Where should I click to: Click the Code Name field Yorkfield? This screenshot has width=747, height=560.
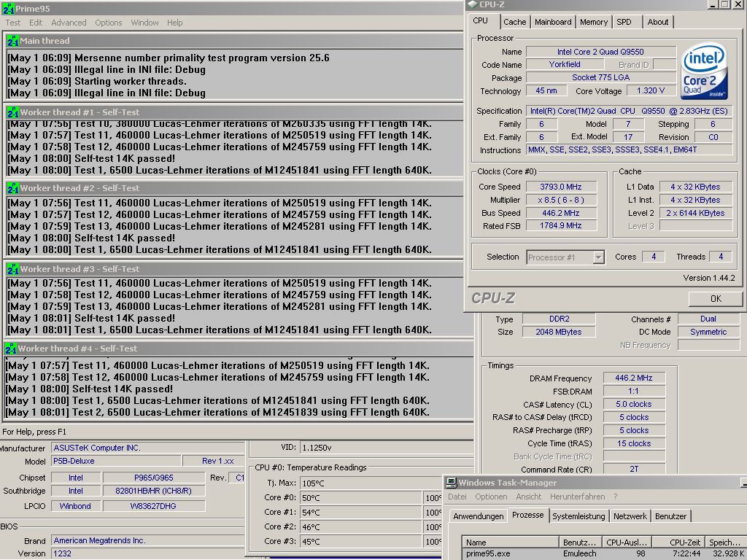point(565,64)
